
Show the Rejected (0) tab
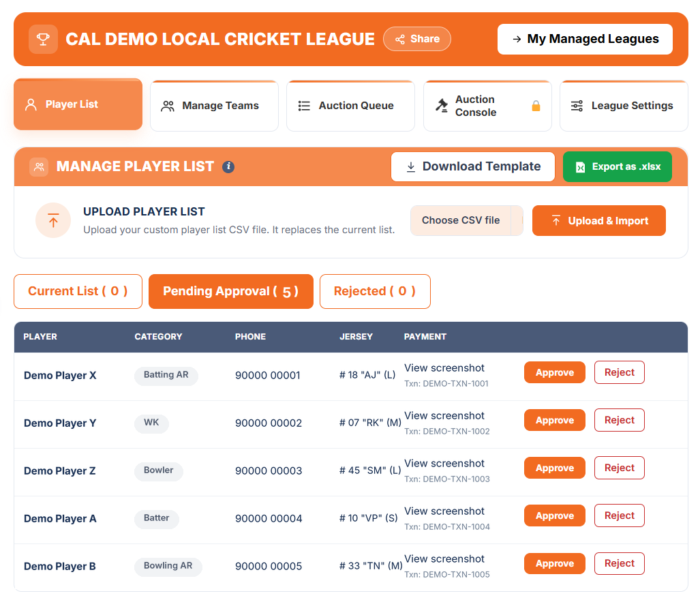point(375,291)
